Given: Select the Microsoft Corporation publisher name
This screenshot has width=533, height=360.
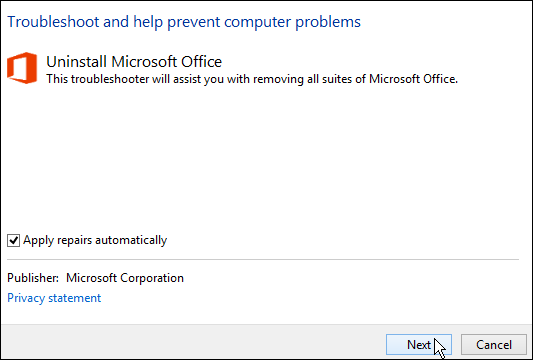Looking at the screenshot, I should click(125, 278).
